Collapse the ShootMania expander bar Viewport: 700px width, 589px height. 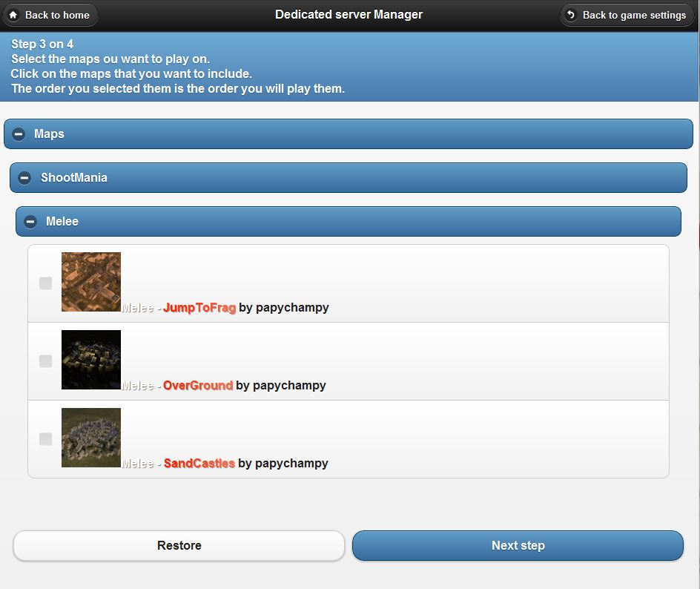click(x=349, y=178)
